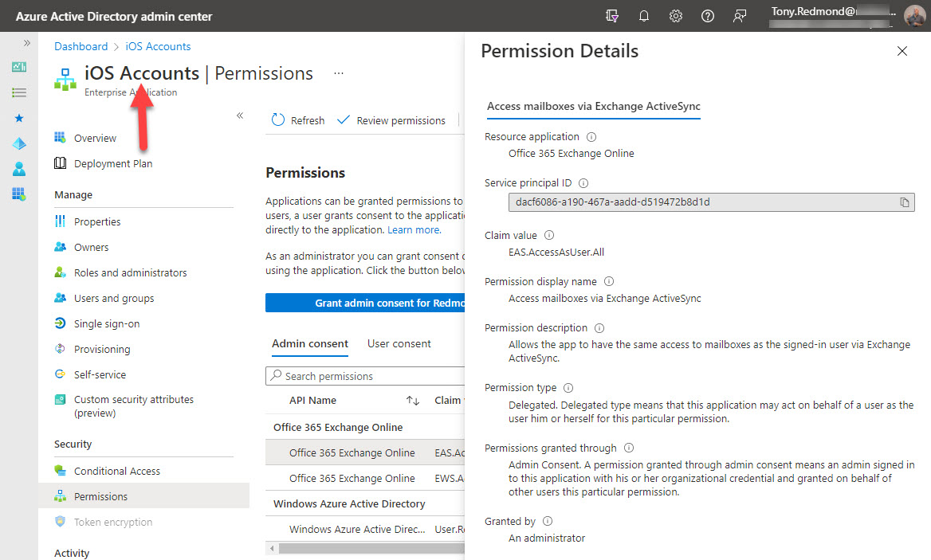This screenshot has height=560, width=931.
Task: Open the settings gear in the top bar
Action: [676, 15]
